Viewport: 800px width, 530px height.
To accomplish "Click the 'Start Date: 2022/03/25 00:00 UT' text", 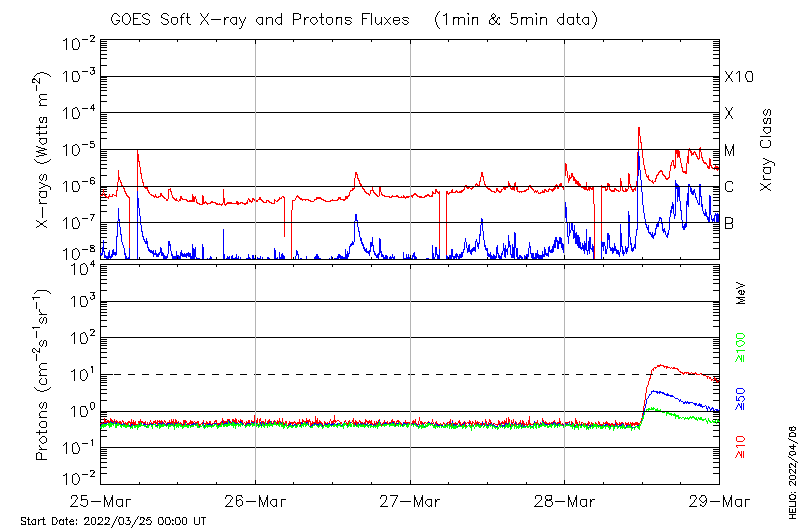I will [x=113, y=521].
